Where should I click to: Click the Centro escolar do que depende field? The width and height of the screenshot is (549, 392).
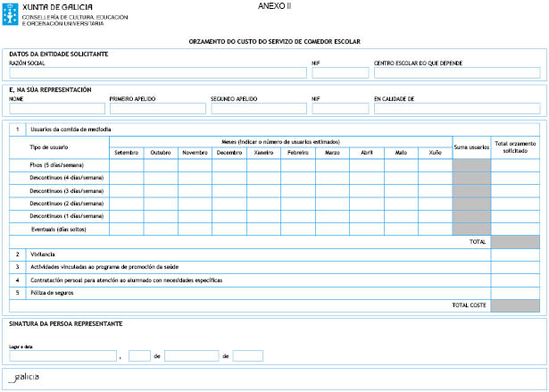456,73
